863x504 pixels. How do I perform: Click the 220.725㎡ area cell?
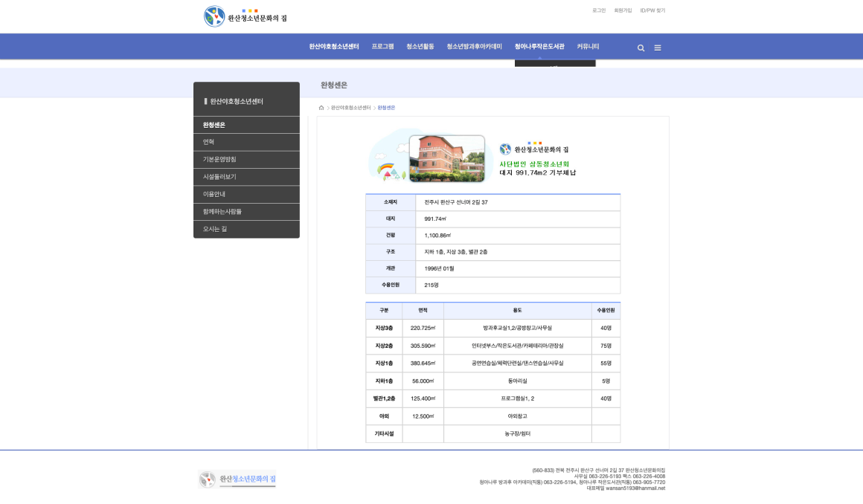423,328
